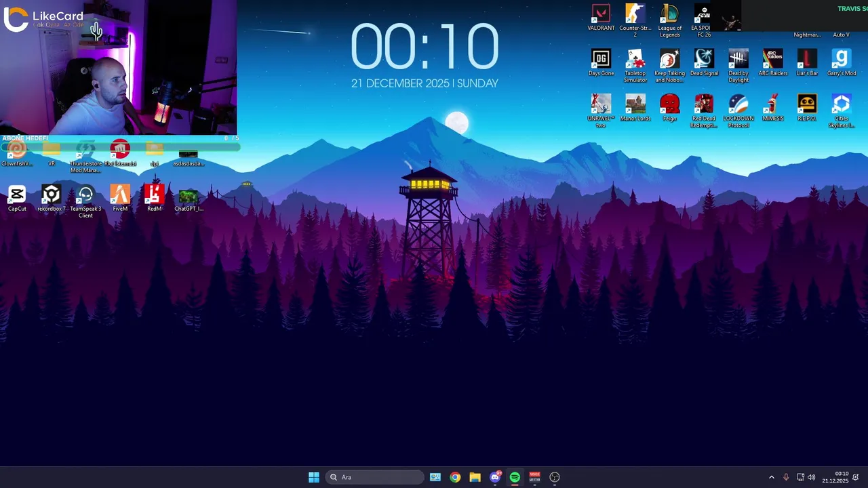Open the rekordbox 7 icon

(52, 199)
